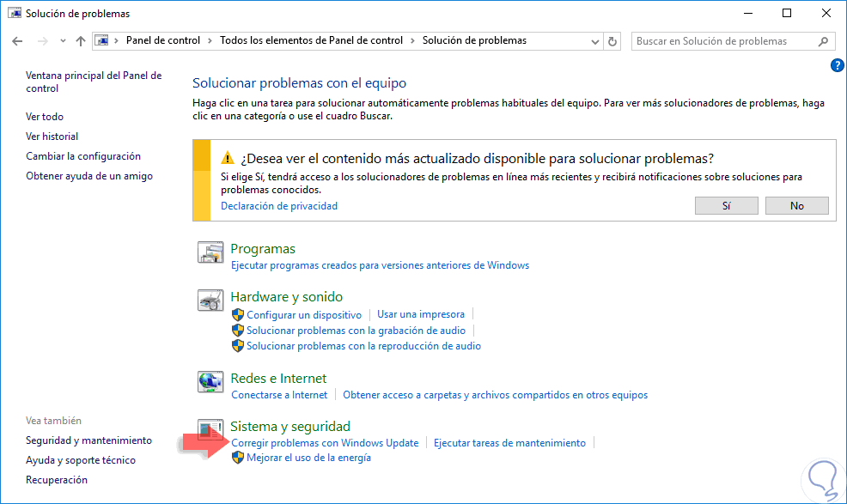Launch Conectarse a Internet troubleshooter
This screenshot has width=847, height=504.
pos(279,395)
